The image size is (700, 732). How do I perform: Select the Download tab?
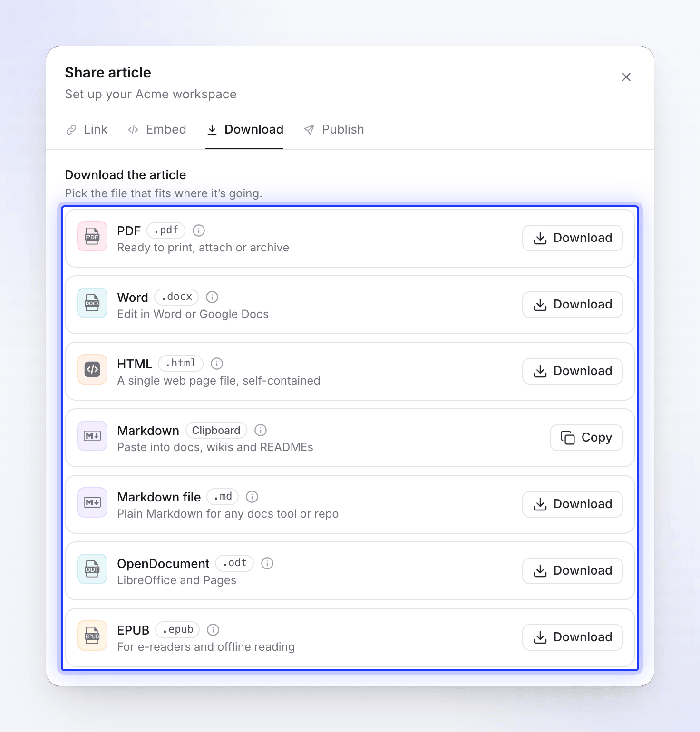pyautogui.click(x=244, y=130)
